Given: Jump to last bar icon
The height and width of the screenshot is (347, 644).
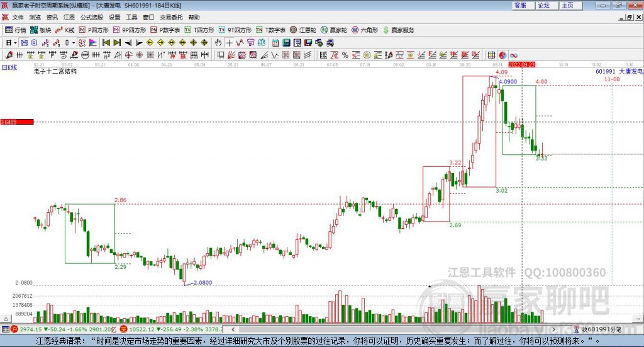Looking at the screenshot, I should point(117,43).
